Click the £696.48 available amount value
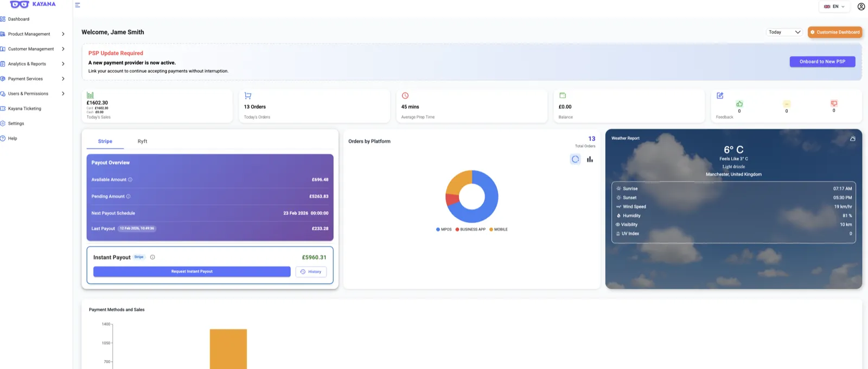This screenshot has width=868, height=369. pyautogui.click(x=320, y=179)
